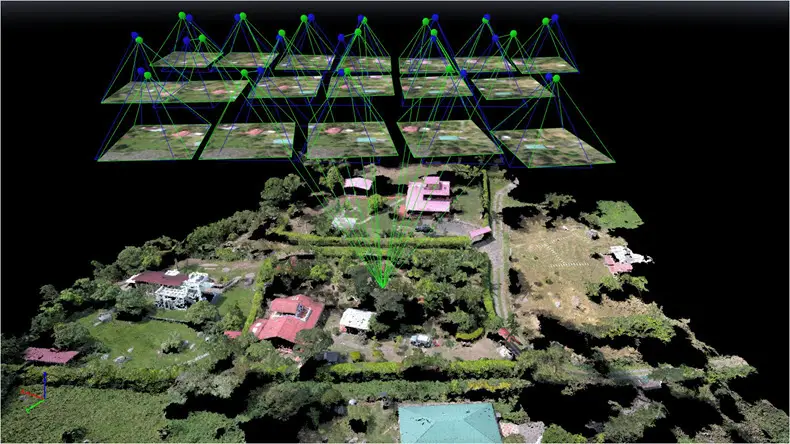Click the middle front-row camera image plane
Viewport: 790px width, 444px height.
tap(351, 139)
